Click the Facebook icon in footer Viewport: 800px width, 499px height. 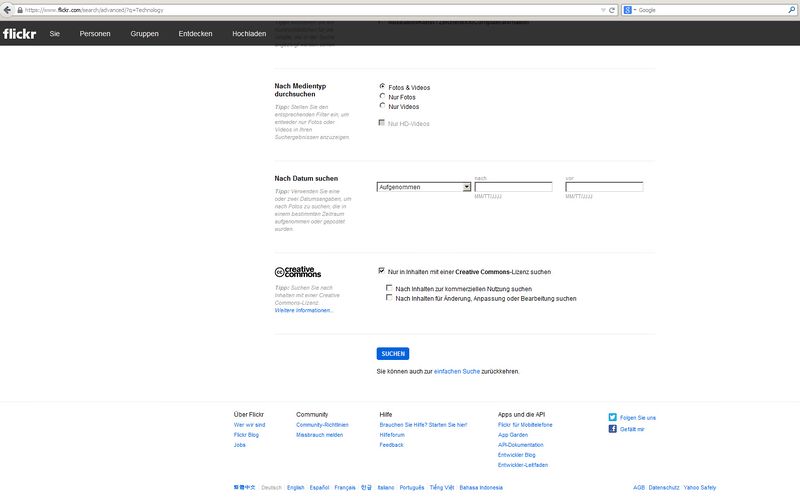[613, 429]
